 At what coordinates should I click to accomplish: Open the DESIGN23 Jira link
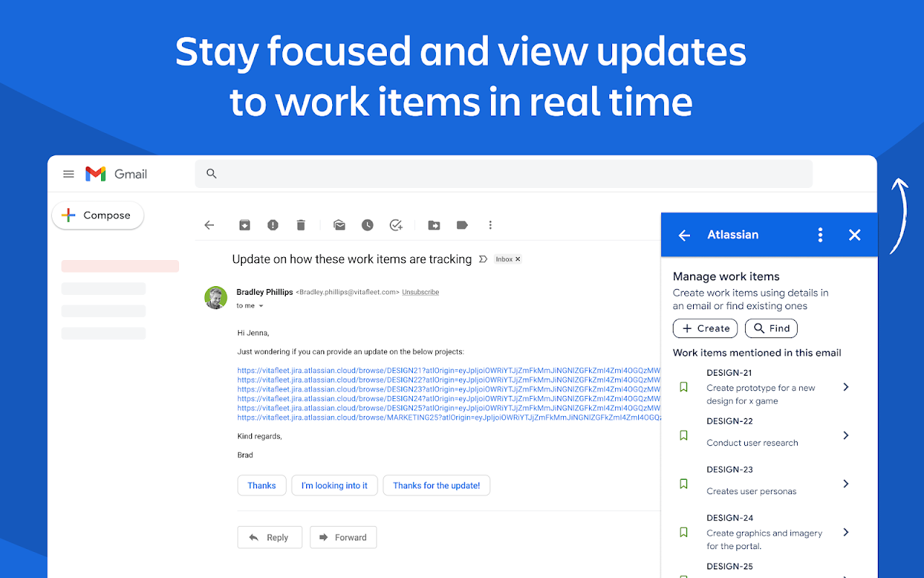[449, 389]
